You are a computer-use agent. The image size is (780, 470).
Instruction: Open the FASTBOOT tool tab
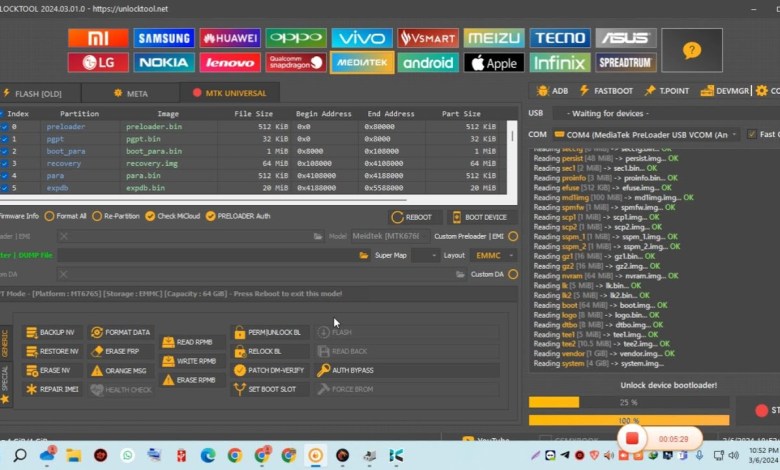(x=606, y=91)
